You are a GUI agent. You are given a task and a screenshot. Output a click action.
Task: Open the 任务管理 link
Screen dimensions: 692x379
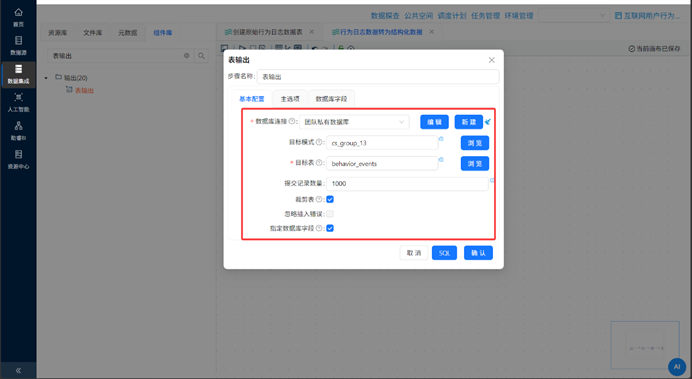click(485, 15)
